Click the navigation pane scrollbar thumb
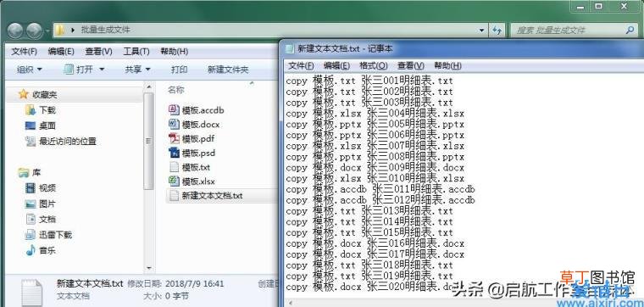Screen dimensions: 644x307 tap(148, 141)
